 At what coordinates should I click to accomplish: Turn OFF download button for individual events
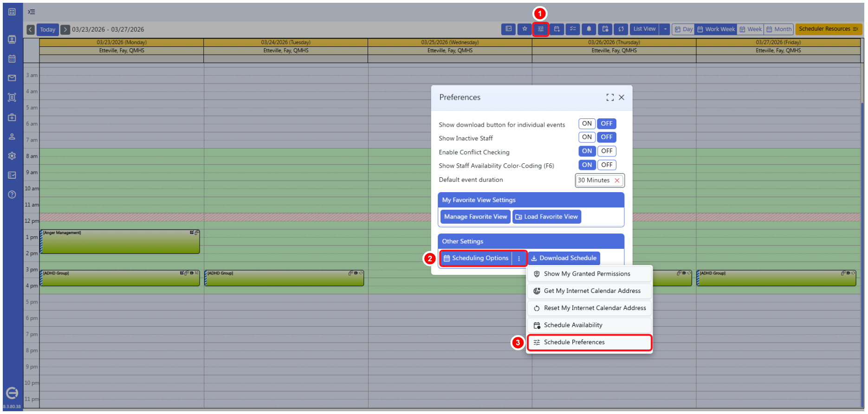[607, 124]
